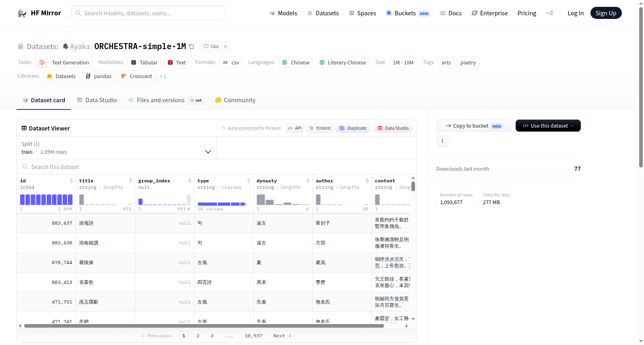Duplicate the dataset
Image resolution: width=644 pixels, height=345 pixels.
tap(353, 128)
